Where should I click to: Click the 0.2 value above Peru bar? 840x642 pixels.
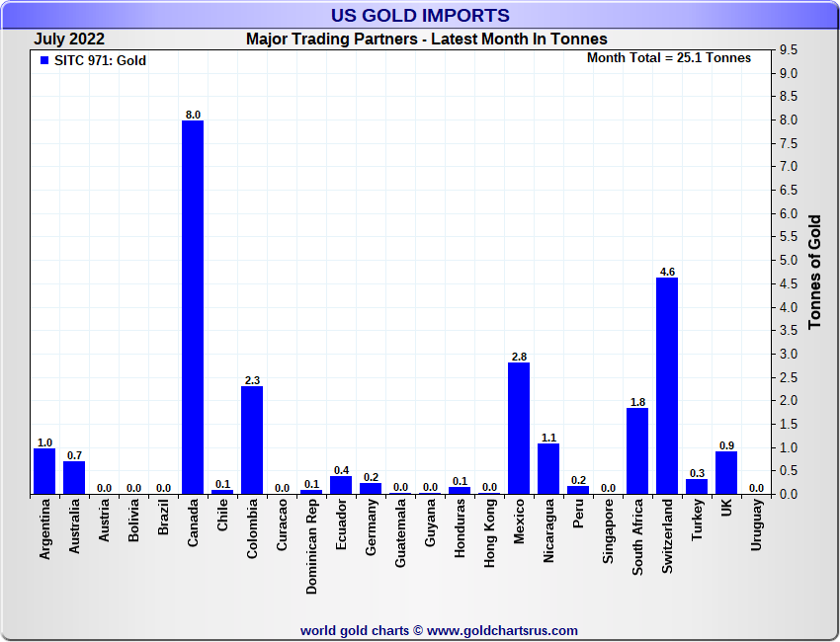coord(578,480)
